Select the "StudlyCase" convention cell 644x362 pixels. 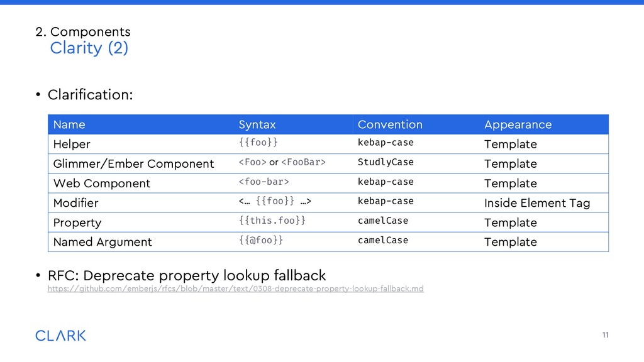pos(386,162)
